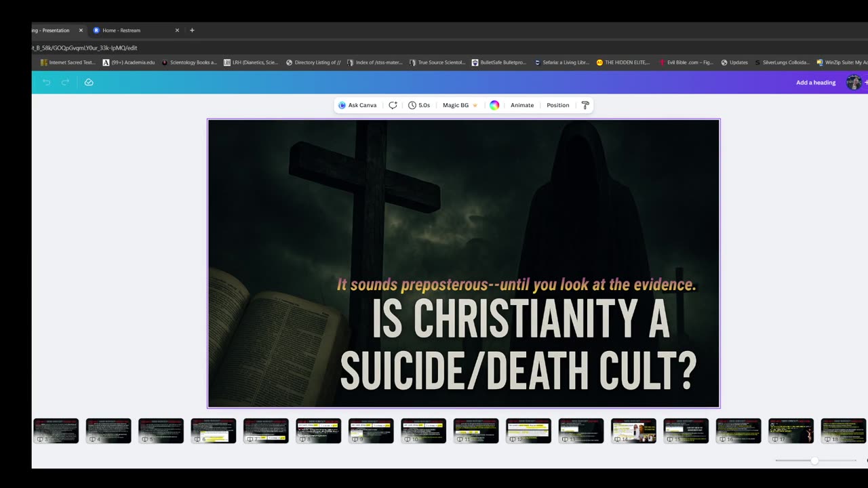Screen dimensions: 868x488
Task: Open Ask Canva assistant
Action: [x=357, y=105]
